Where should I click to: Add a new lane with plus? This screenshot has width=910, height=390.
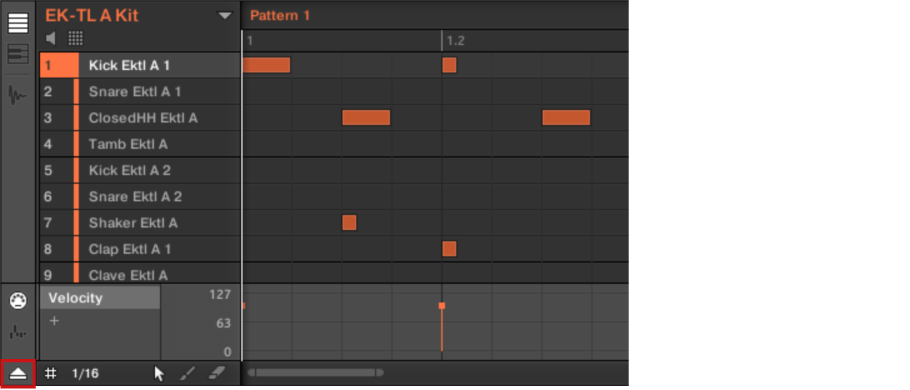54,321
